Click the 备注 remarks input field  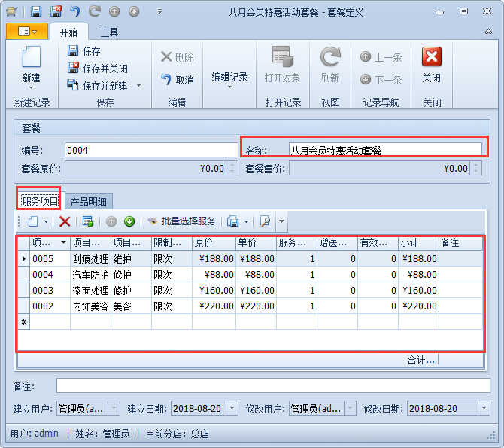click(x=272, y=386)
